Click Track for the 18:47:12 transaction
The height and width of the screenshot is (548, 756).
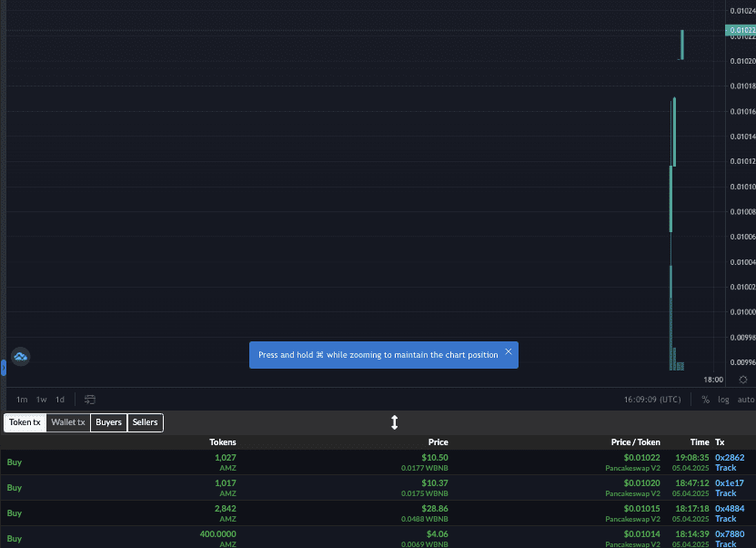726,493
